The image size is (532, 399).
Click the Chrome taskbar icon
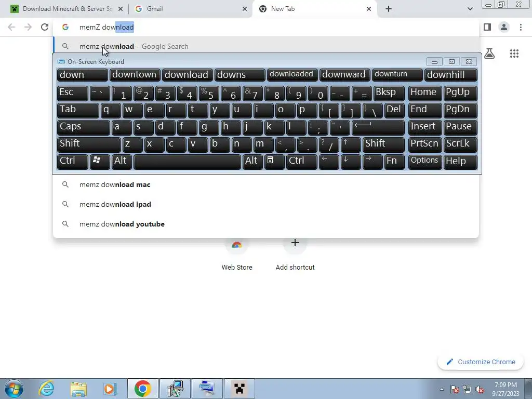click(142, 389)
